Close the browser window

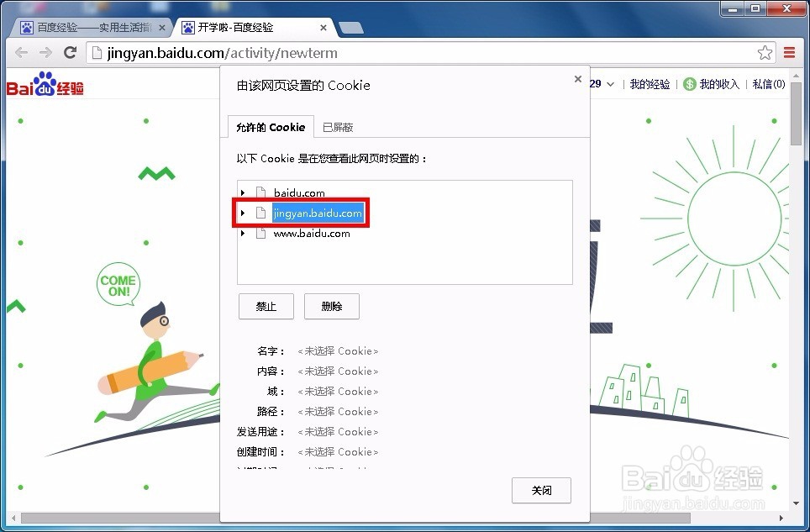point(786,8)
